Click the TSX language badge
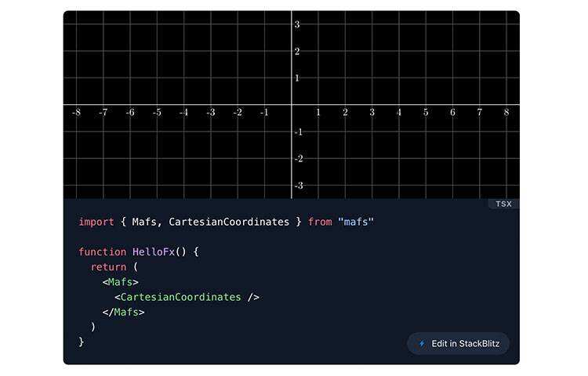 click(x=503, y=204)
